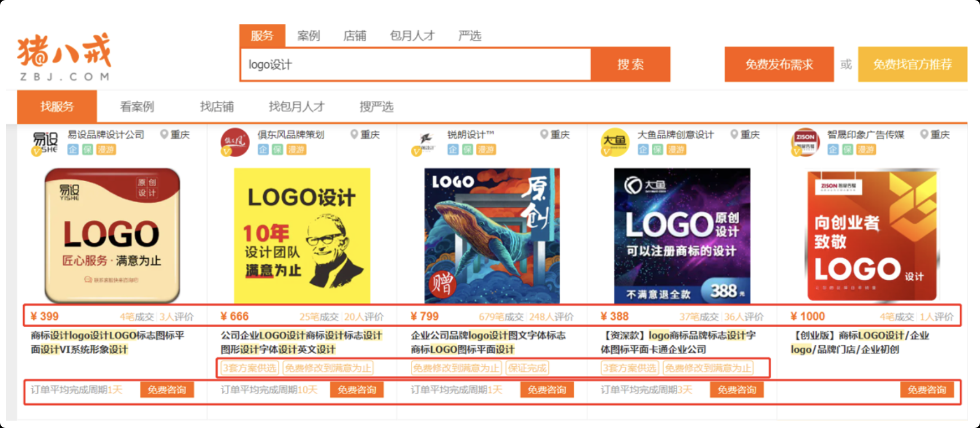This screenshot has height=428, width=980.
Task: Open the 易设品牌设计公司 shop avatar
Action: tap(45, 143)
